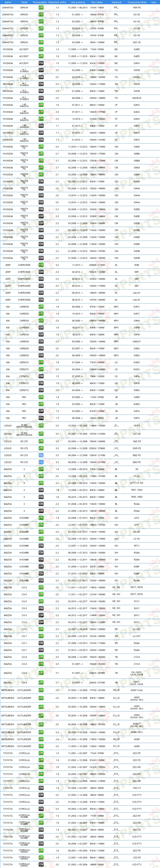Screen dimensions: 160x868
Task: Click the Moc silnika column header
Action: click(x=97, y=2)
